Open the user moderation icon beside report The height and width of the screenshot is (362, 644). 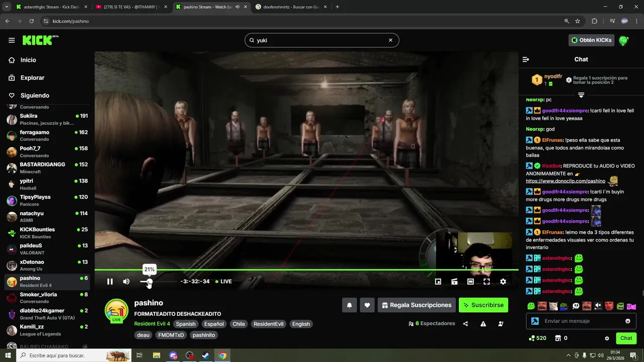click(x=501, y=324)
